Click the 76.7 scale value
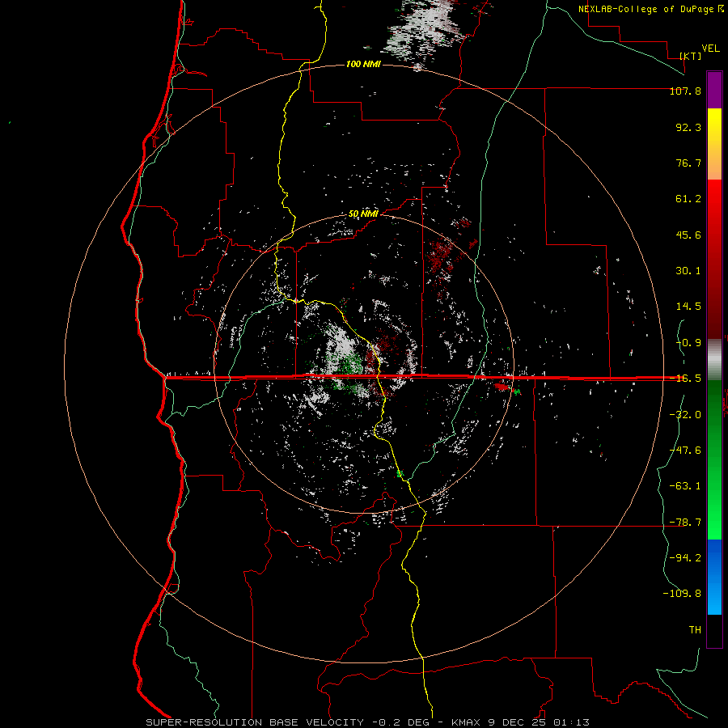The width and height of the screenshot is (728, 728). coord(688,163)
